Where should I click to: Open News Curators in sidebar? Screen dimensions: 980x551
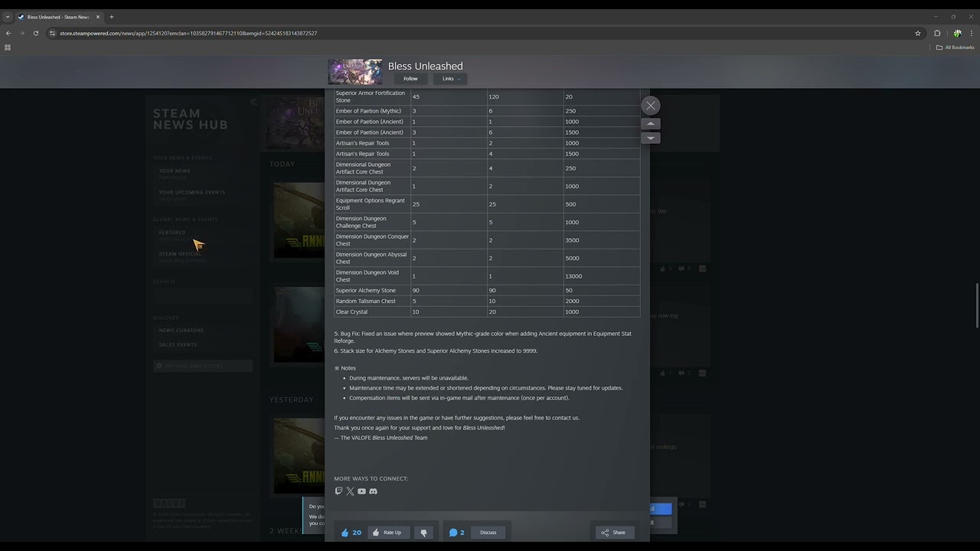click(181, 331)
